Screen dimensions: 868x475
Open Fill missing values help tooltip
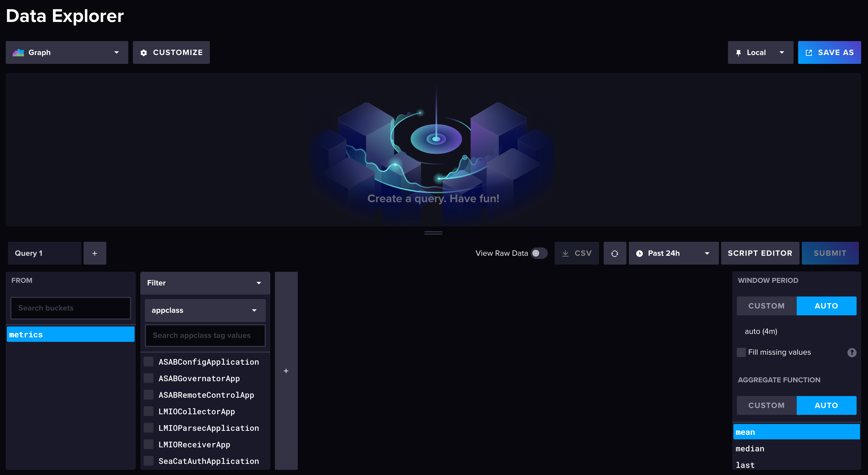point(852,352)
